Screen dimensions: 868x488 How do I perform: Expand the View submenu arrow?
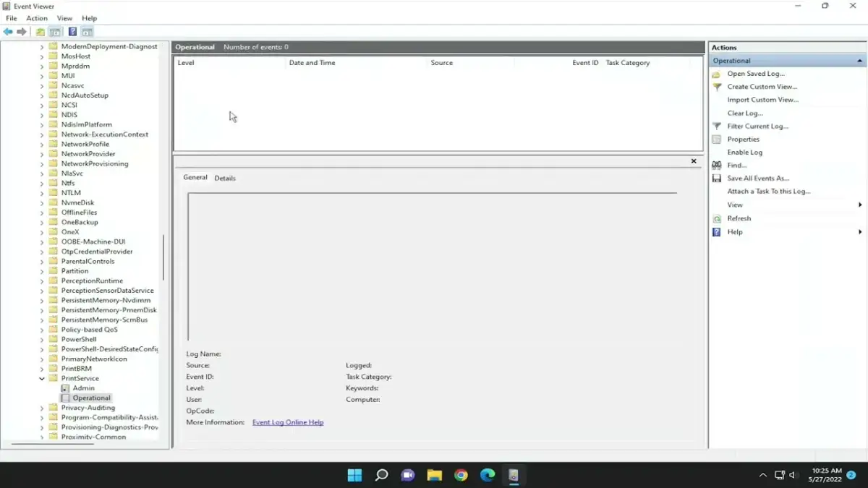[x=860, y=205]
